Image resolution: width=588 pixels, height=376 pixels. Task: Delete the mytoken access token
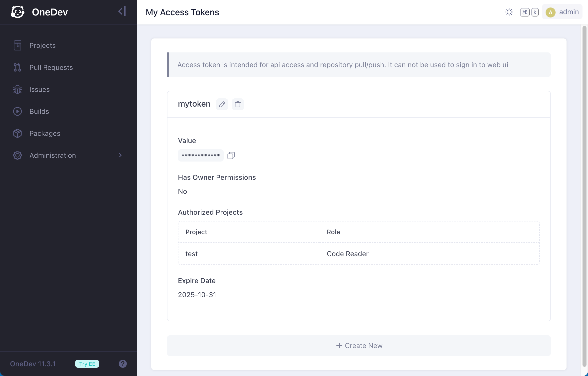coord(237,104)
